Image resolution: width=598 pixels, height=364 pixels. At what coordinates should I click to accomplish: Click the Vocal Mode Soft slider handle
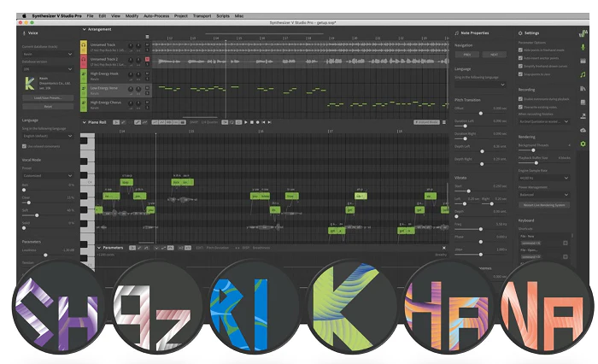click(37, 215)
